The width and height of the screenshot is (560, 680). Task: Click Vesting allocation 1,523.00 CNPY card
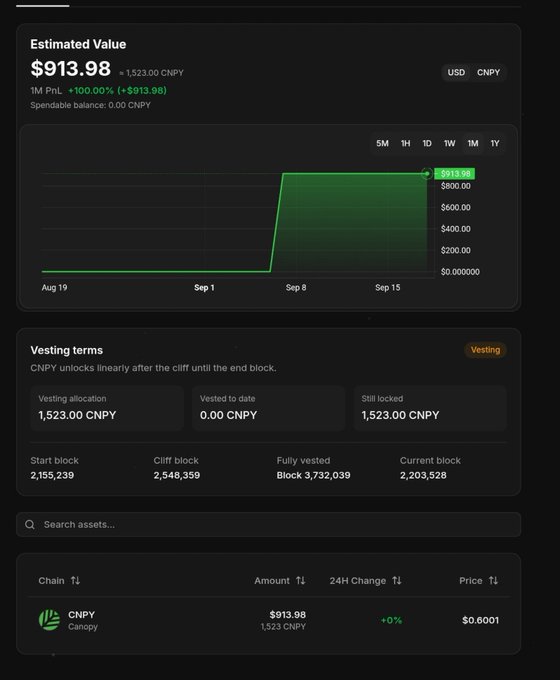point(107,408)
